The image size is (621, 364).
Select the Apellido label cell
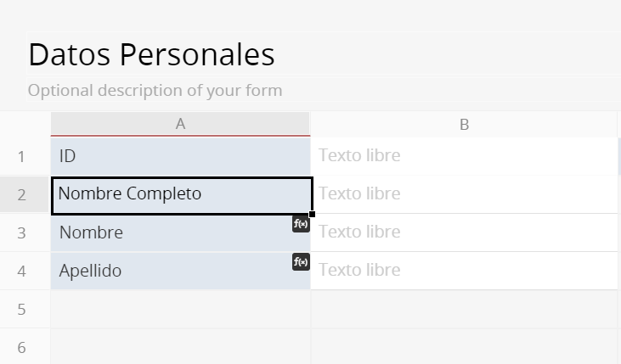point(180,271)
